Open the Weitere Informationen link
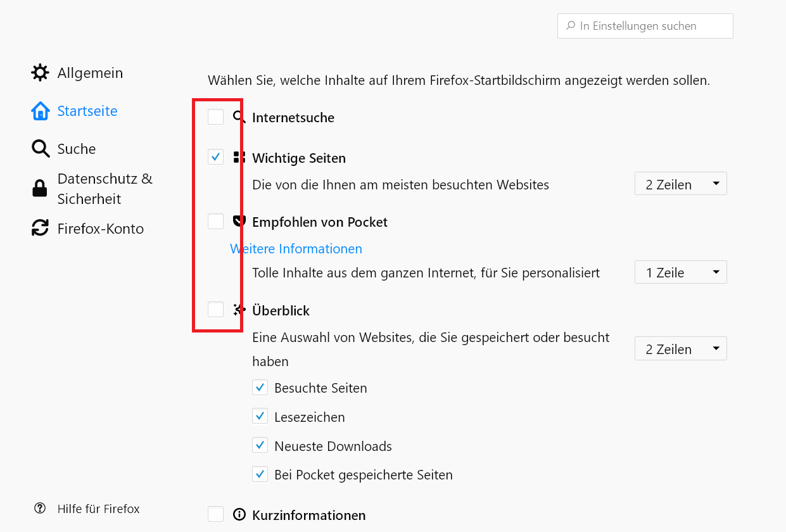 click(x=296, y=249)
